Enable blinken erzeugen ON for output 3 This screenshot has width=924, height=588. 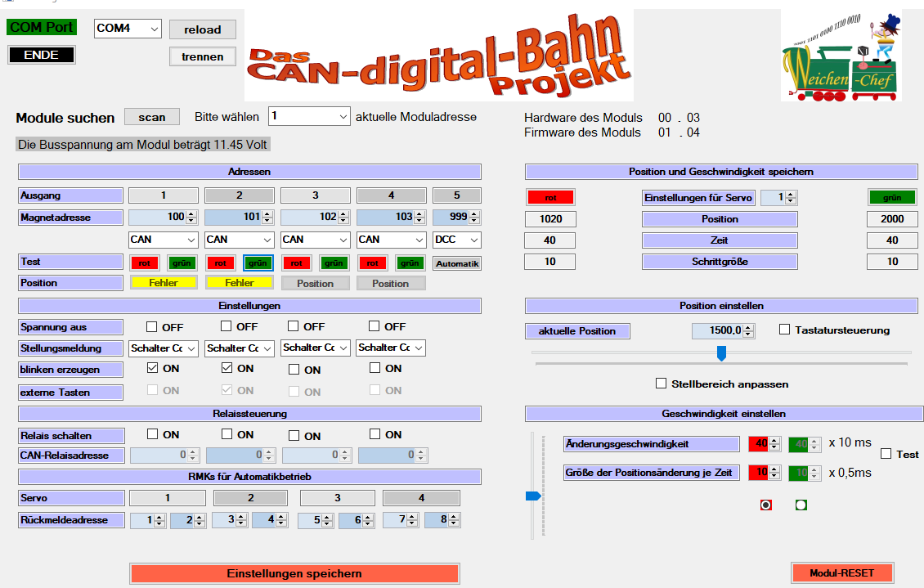click(294, 370)
